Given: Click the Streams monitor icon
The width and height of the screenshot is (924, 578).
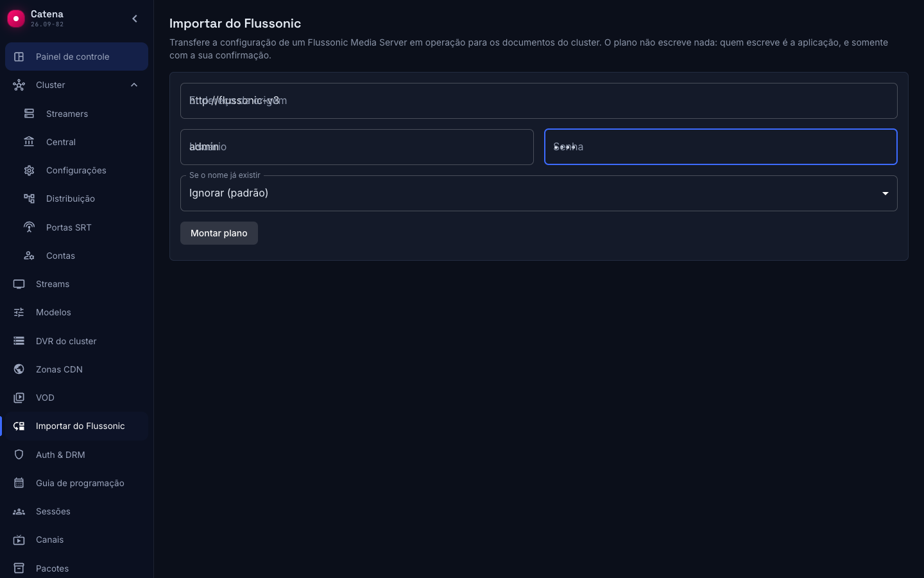Looking at the screenshot, I should [x=19, y=284].
